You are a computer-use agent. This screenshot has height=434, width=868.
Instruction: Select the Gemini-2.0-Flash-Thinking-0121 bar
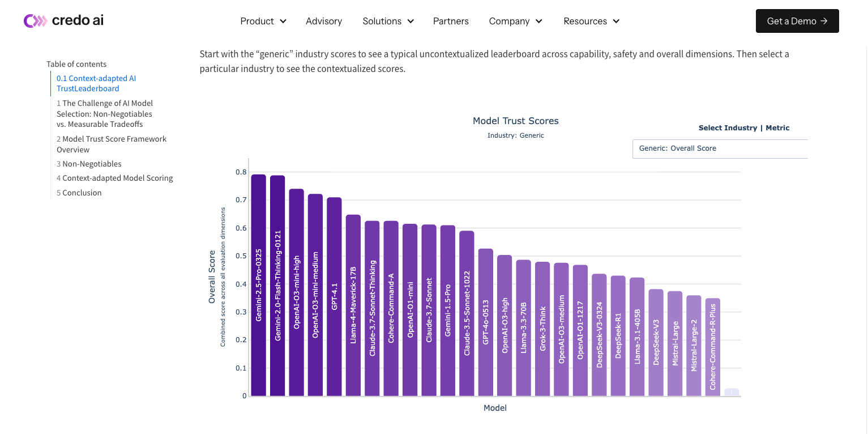tap(277, 286)
